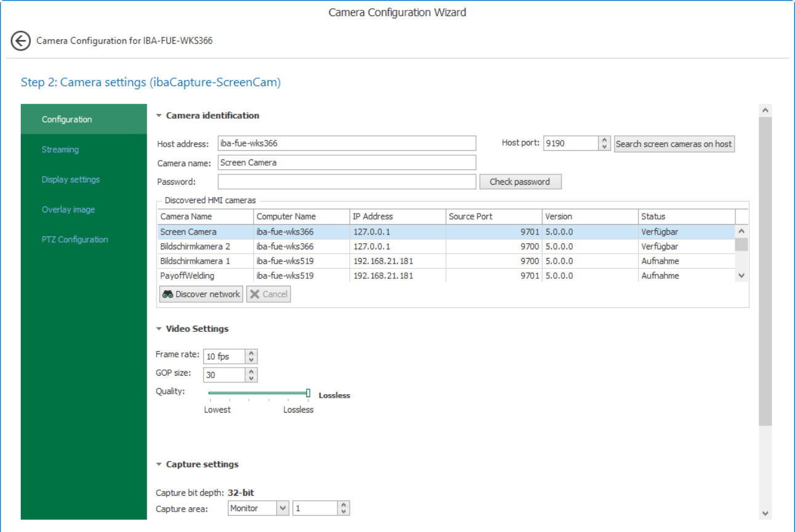The height and width of the screenshot is (532, 795).
Task: Click Discover network binoculars button
Action: (201, 294)
